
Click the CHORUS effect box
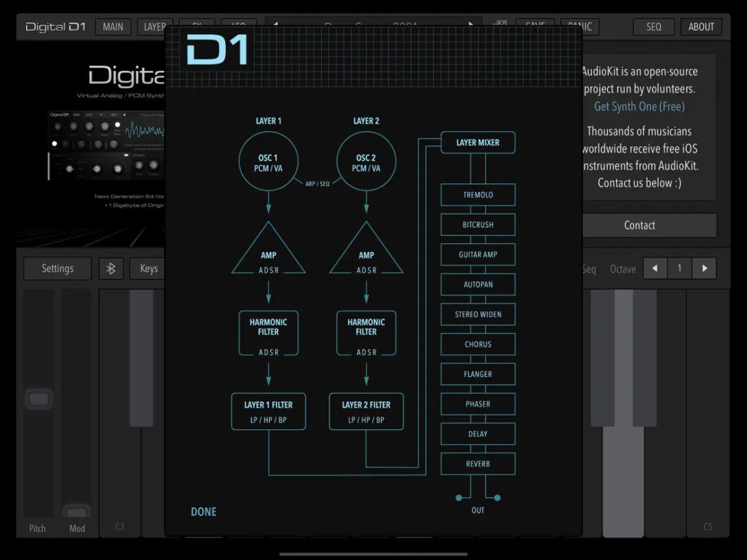pyautogui.click(x=478, y=344)
